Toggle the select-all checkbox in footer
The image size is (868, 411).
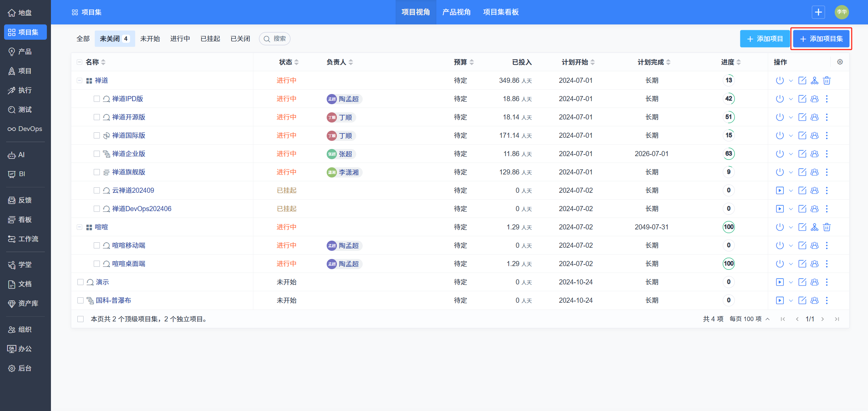point(80,319)
